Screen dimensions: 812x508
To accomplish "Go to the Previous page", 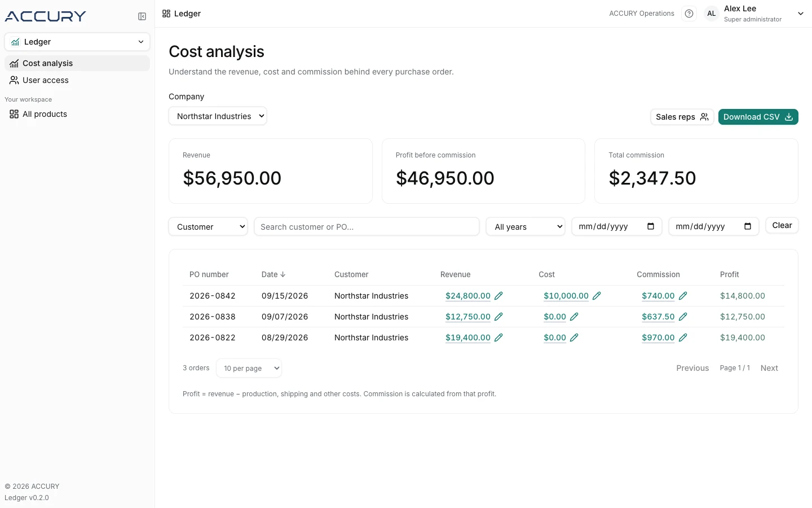I will pos(692,368).
